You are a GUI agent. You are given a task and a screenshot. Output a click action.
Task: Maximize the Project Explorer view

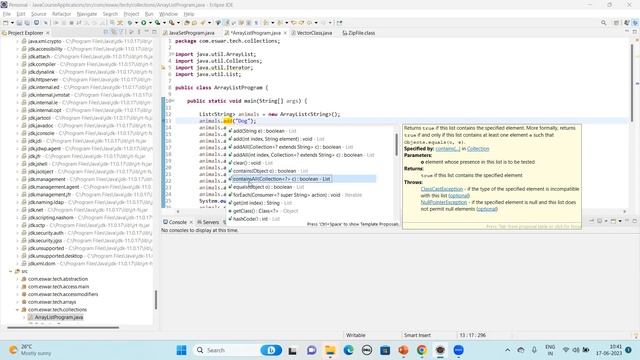154,32
